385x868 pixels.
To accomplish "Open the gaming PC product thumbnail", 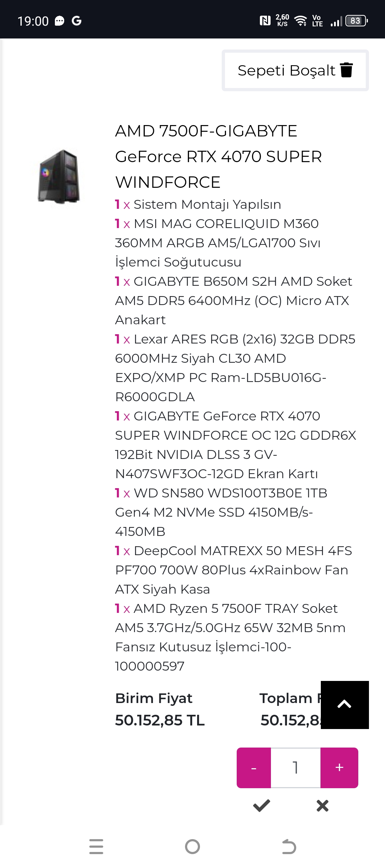I will tap(59, 177).
